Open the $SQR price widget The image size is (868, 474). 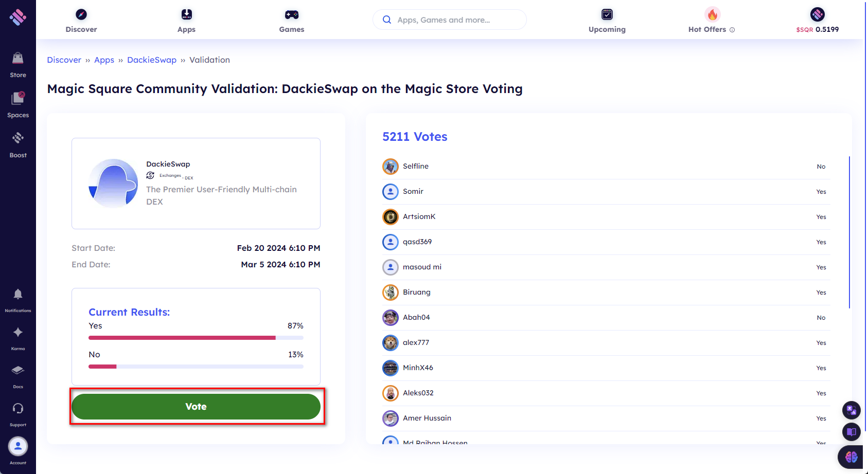tap(818, 21)
